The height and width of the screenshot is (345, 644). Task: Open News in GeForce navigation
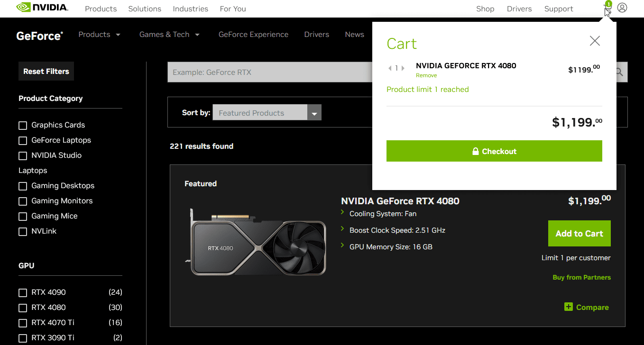click(x=354, y=35)
